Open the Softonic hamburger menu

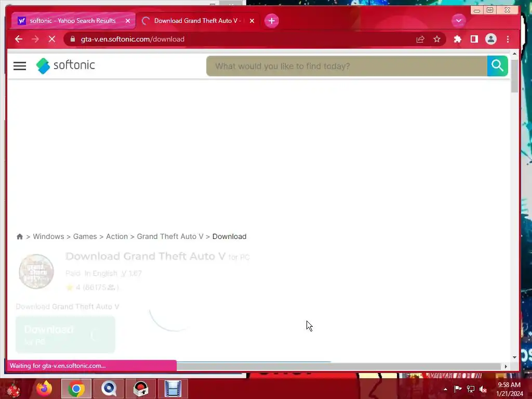[20, 66]
